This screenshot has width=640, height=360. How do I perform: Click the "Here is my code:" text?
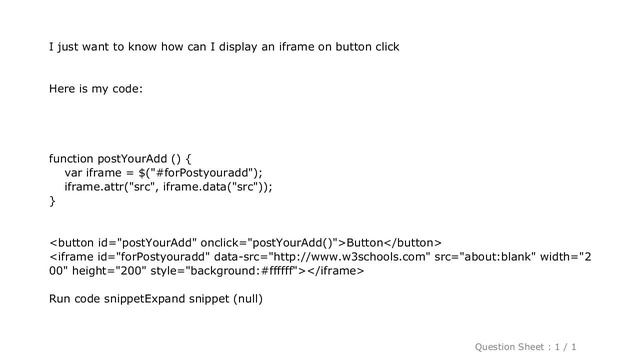point(96,89)
